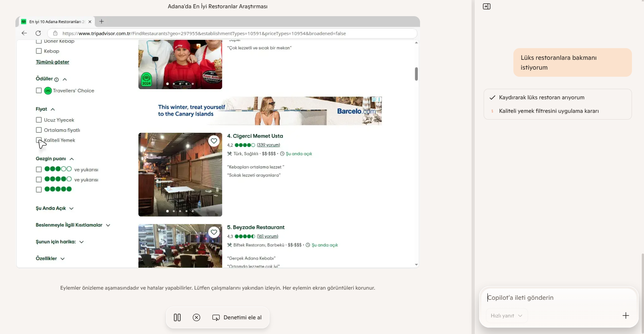Click the Kaydırarak lüks restoran arıyorum step

click(542, 97)
